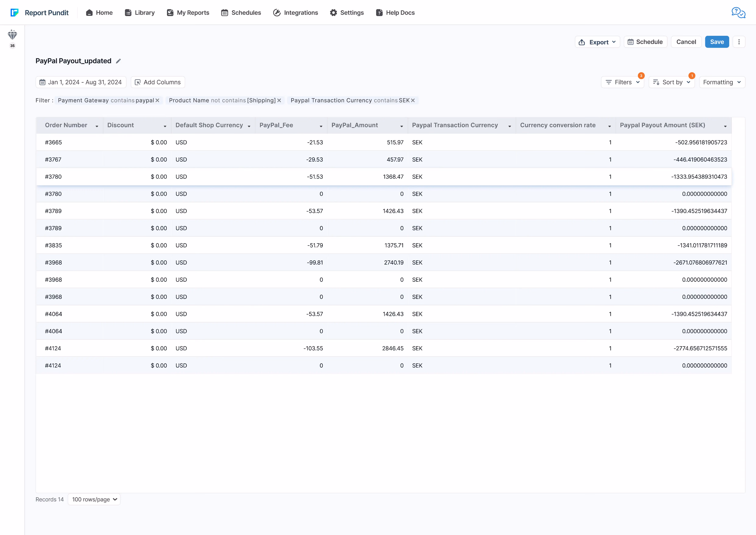Open Paypal Transaction Currency column arrow
This screenshot has height=535, width=756.
point(510,126)
